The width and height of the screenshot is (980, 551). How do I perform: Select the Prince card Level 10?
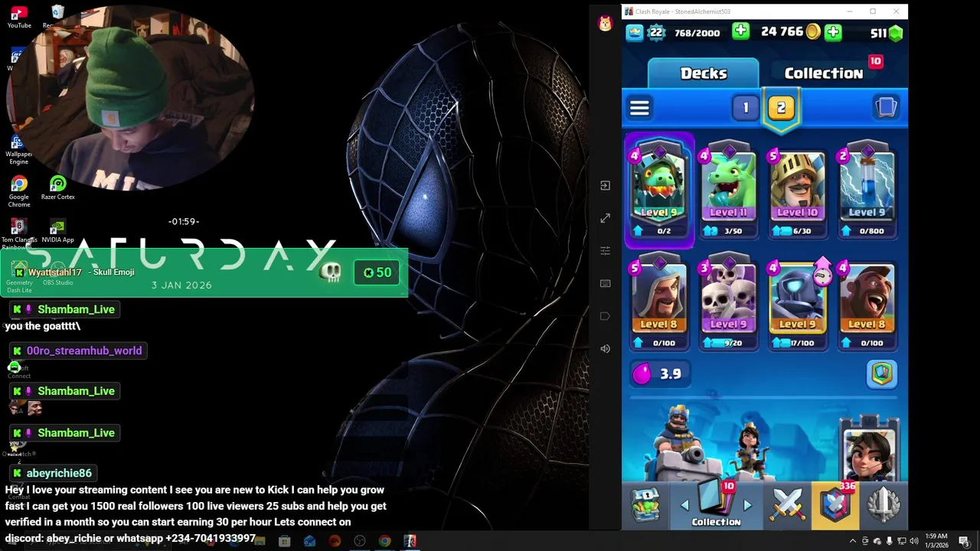(798, 191)
